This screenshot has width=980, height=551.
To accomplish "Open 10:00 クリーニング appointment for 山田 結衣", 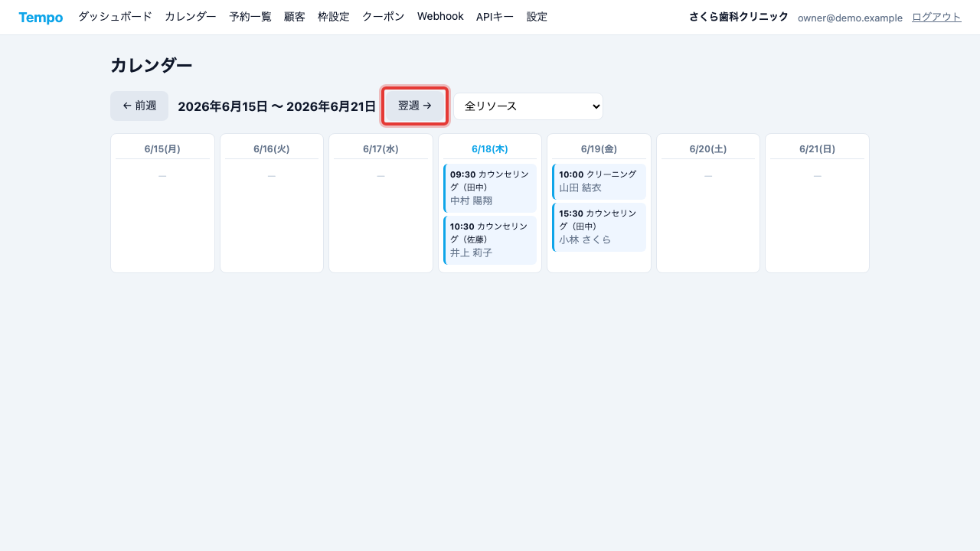I will pos(599,181).
